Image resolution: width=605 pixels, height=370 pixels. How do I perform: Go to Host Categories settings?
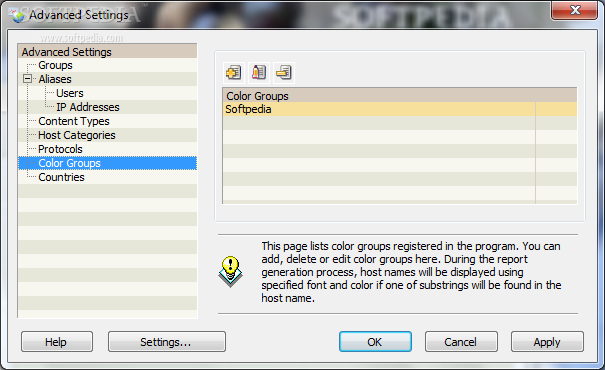point(77,135)
